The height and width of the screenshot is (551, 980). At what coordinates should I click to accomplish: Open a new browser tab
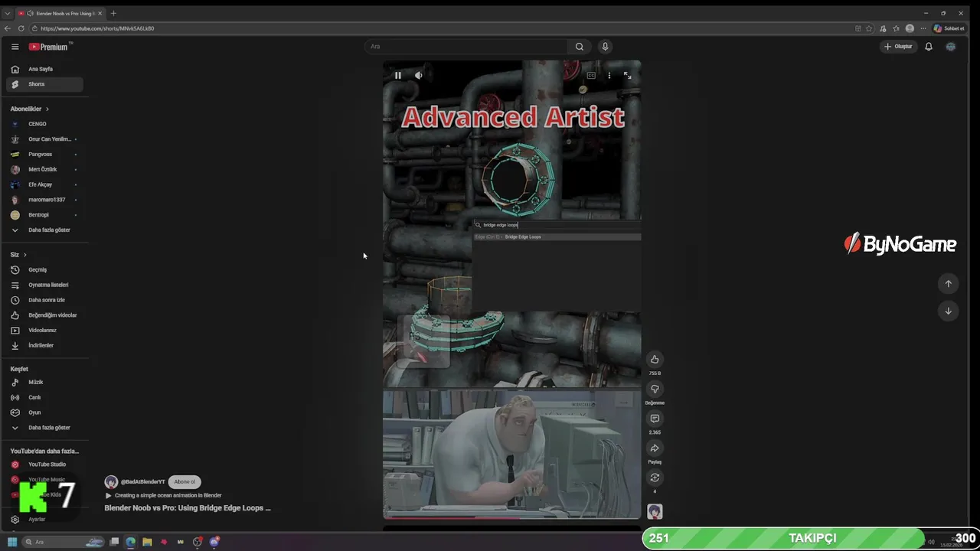[x=113, y=13]
